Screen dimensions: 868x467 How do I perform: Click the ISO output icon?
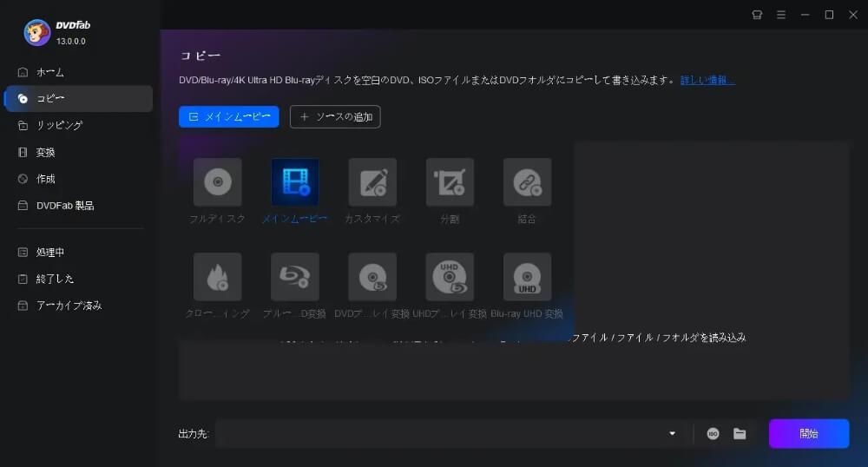coord(713,434)
